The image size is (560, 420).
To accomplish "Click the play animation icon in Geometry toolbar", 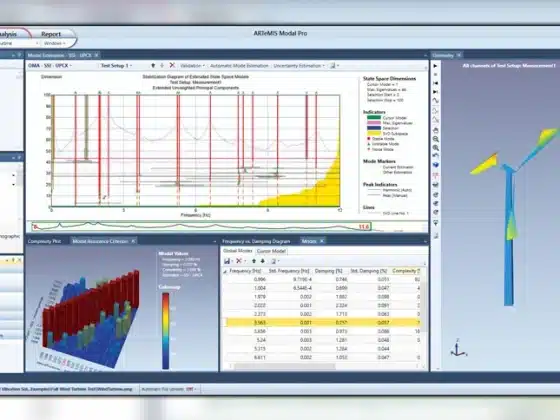I will tap(435, 66).
